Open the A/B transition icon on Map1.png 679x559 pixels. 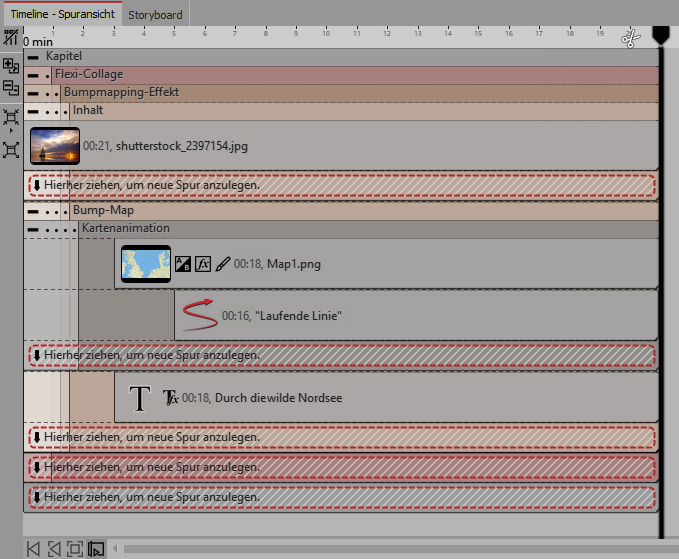click(183, 264)
